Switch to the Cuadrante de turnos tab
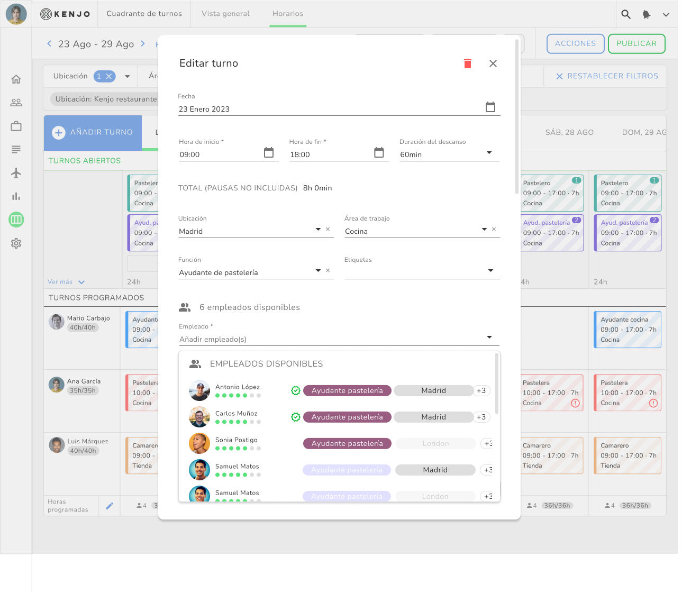700x593 pixels. (x=144, y=14)
